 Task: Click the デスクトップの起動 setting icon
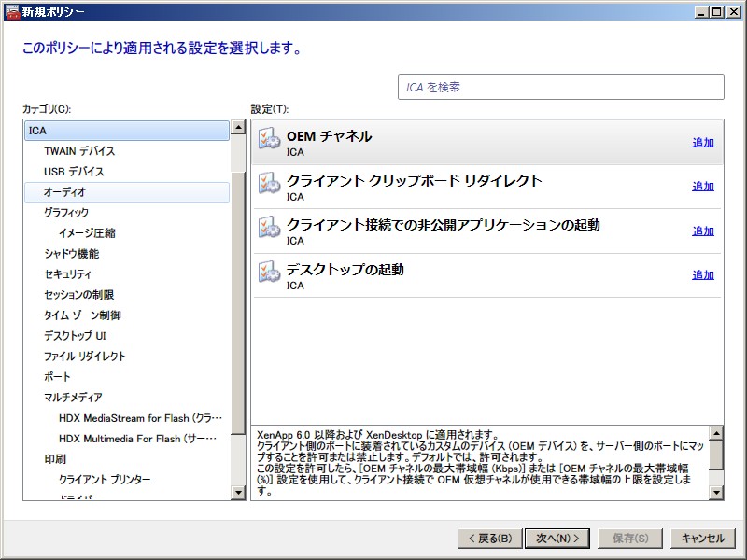(269, 272)
